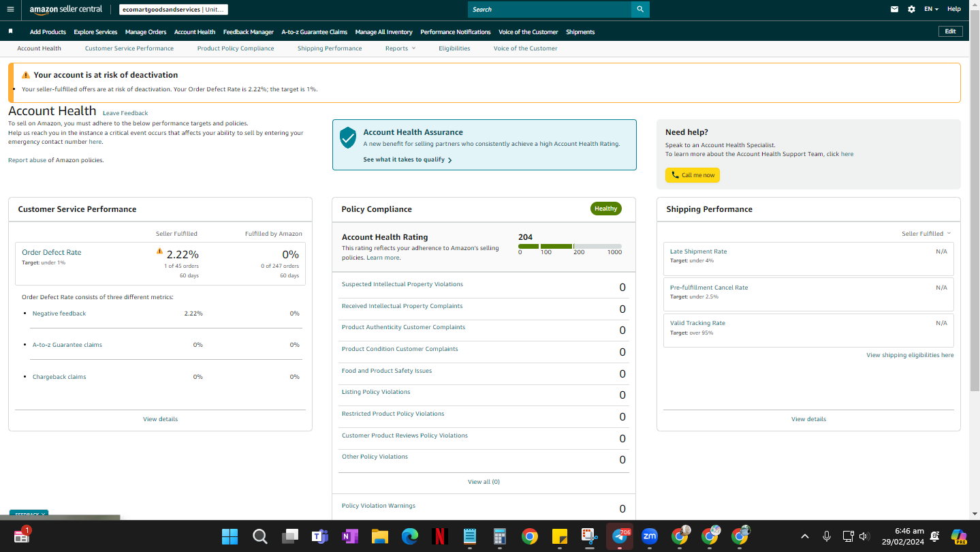Expand the Reports dropdown tab
The height and width of the screenshot is (552, 980).
click(400, 48)
